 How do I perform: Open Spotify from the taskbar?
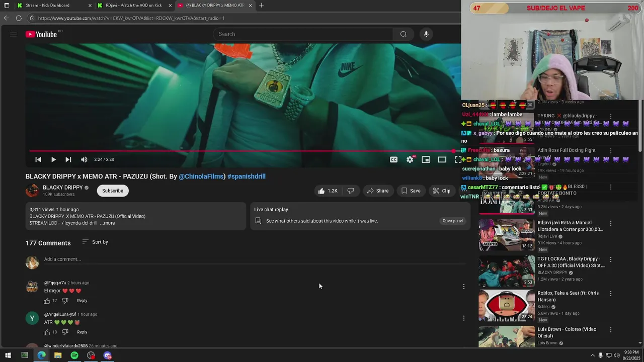[x=74, y=355]
